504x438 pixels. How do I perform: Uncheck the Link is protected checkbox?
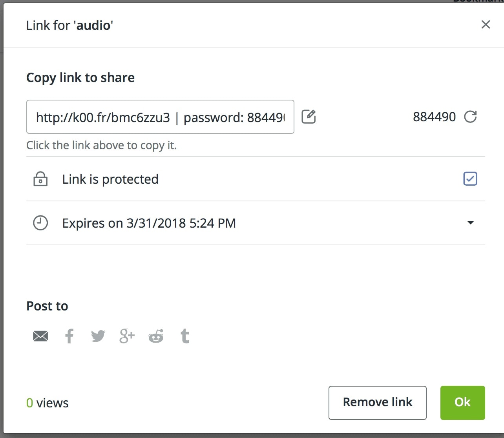point(470,179)
